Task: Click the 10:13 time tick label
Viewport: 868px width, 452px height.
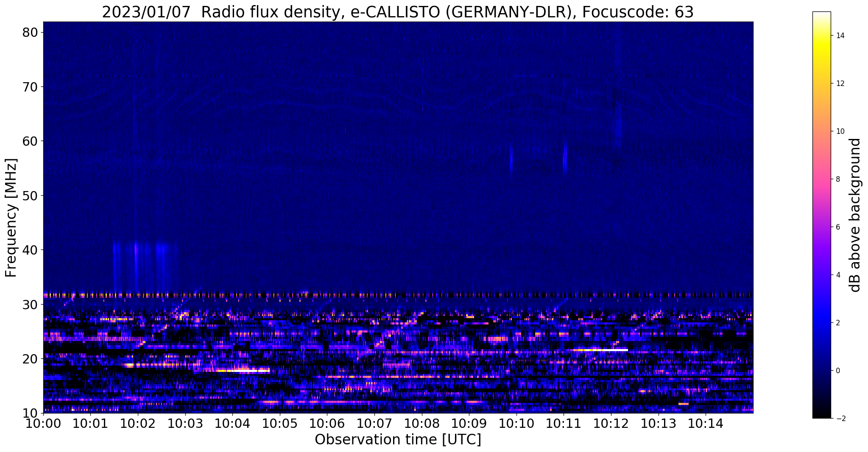Action: pos(658,423)
